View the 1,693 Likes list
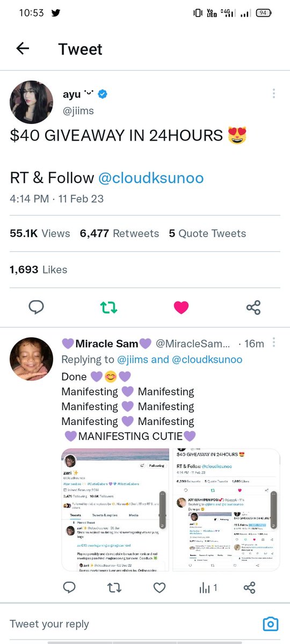The width and height of the screenshot is (290, 644). 39,269
